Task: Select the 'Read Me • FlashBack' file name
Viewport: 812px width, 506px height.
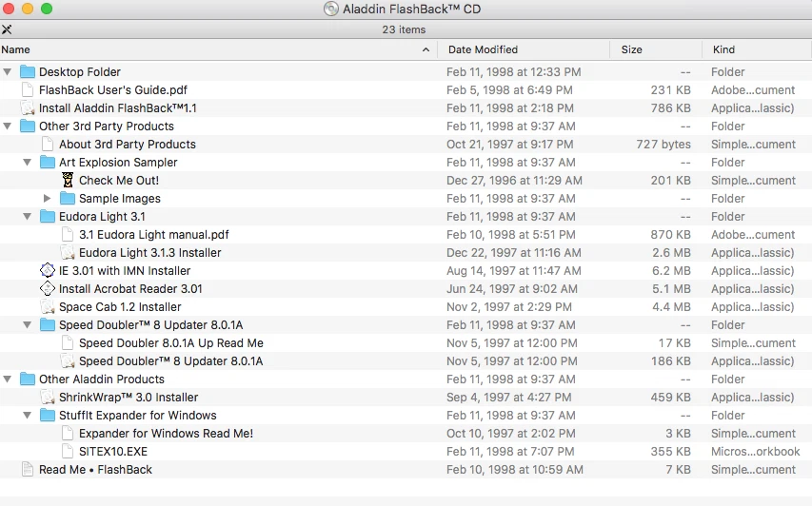Action: click(x=95, y=470)
